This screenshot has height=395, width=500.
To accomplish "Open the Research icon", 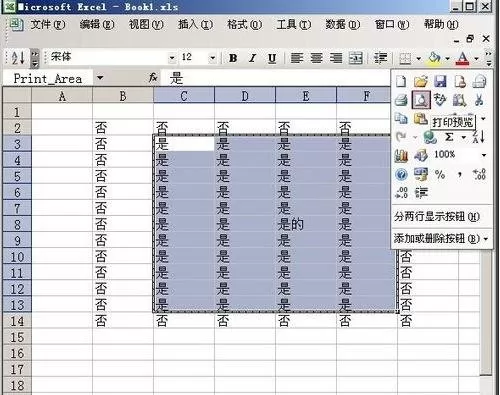I will 460,100.
